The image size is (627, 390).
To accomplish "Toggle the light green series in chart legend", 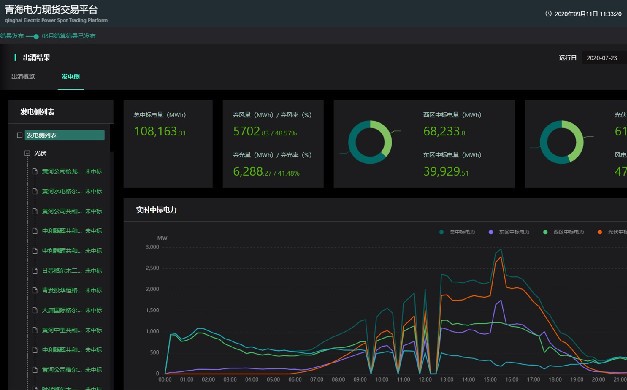I will [564, 232].
